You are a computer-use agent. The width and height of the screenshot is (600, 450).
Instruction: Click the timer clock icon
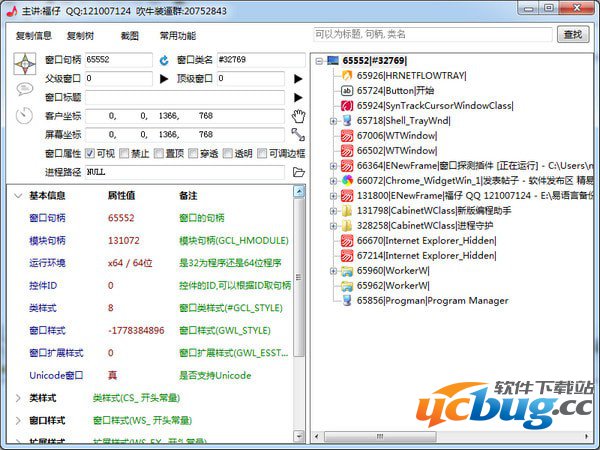coord(24,116)
